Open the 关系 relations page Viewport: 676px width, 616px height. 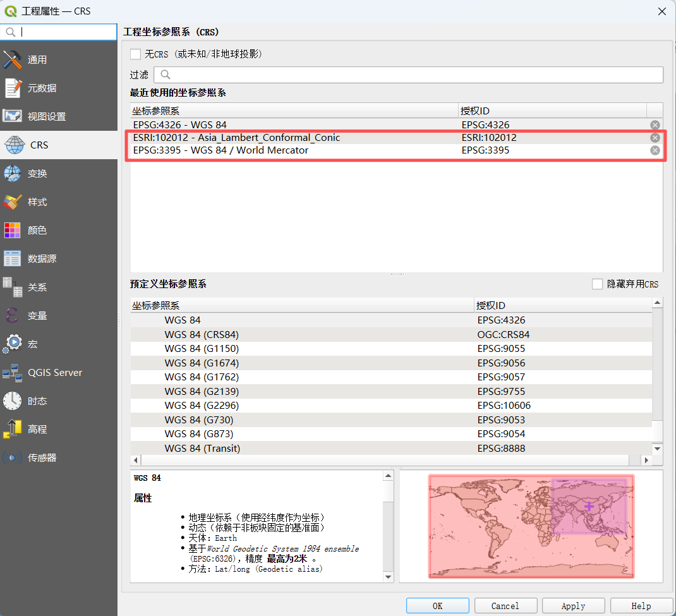click(x=59, y=287)
